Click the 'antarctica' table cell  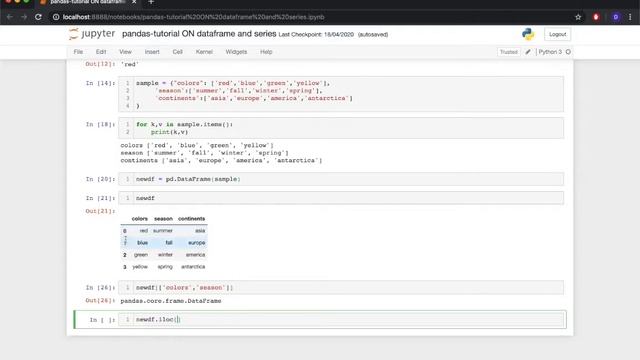(x=193, y=267)
